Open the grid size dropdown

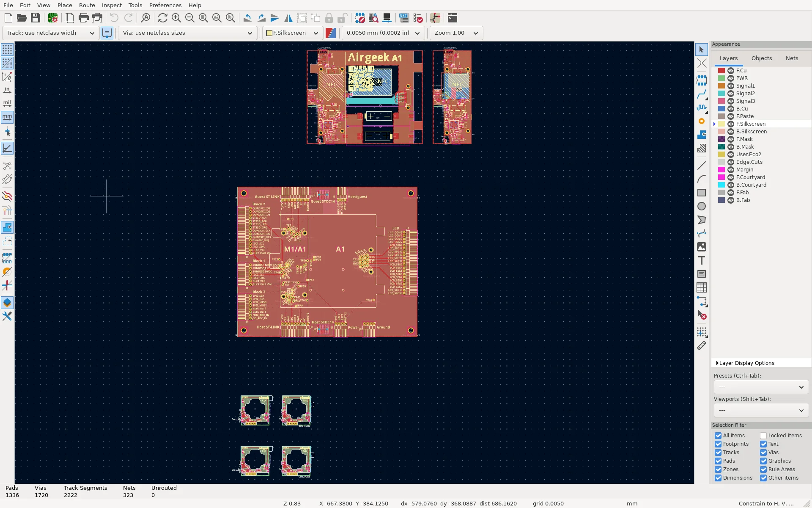(383, 33)
